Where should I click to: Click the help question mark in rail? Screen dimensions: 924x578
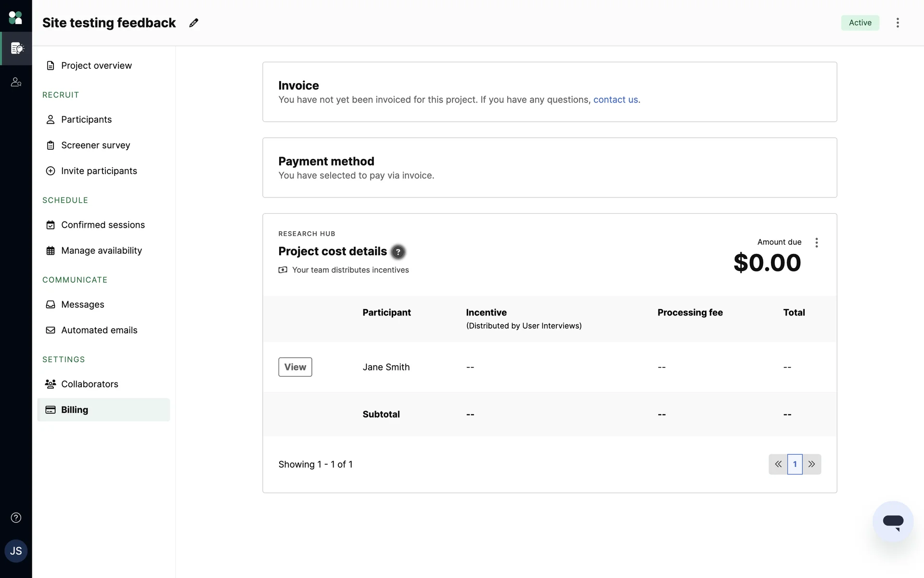pyautogui.click(x=16, y=518)
